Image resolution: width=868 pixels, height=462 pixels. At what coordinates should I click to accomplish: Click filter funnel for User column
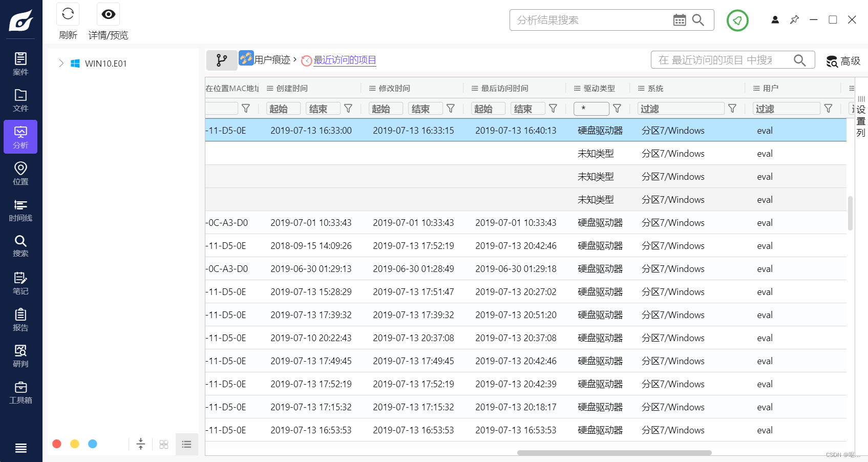[x=828, y=109]
